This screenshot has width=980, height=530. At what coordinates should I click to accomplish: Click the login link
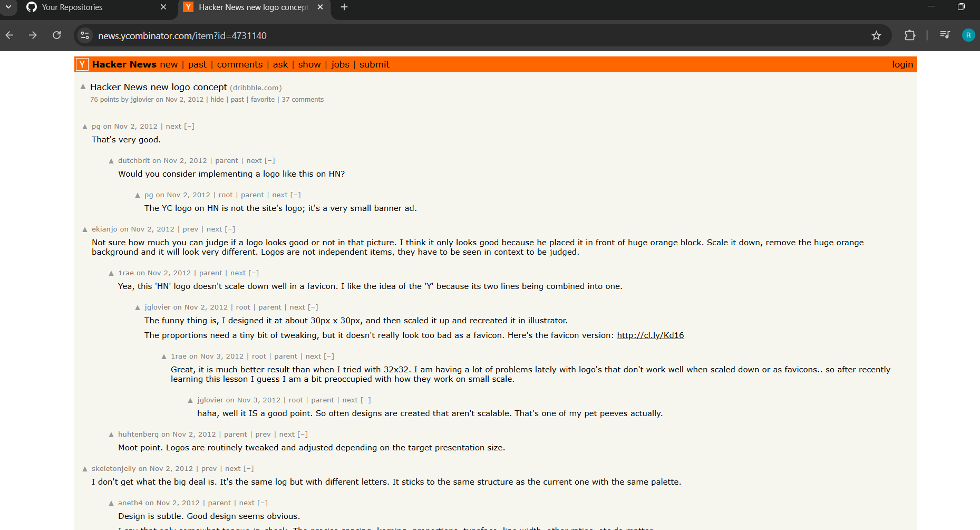point(902,64)
